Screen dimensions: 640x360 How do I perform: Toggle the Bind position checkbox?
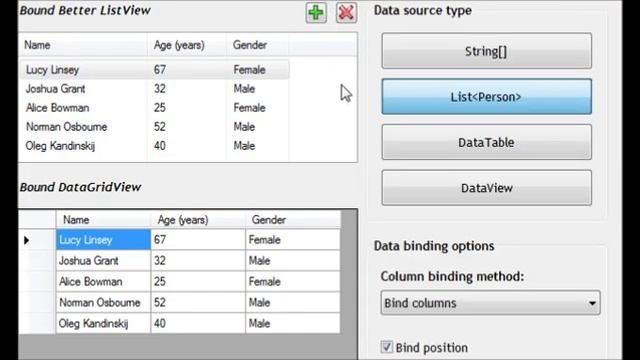click(x=387, y=347)
